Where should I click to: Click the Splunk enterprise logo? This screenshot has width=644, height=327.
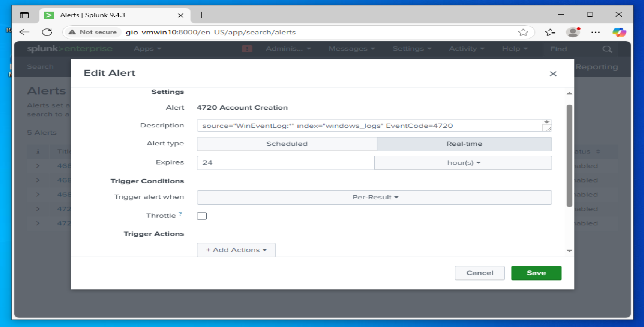click(69, 49)
